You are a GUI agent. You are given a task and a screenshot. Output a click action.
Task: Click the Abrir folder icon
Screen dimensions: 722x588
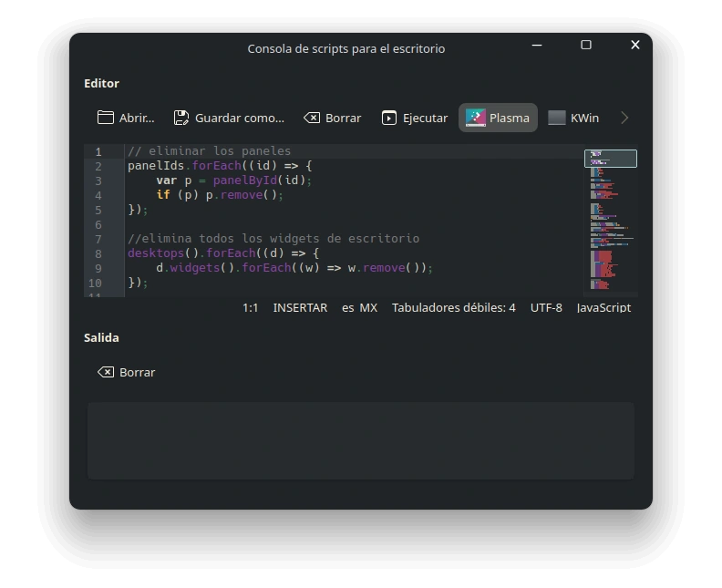[x=106, y=118]
